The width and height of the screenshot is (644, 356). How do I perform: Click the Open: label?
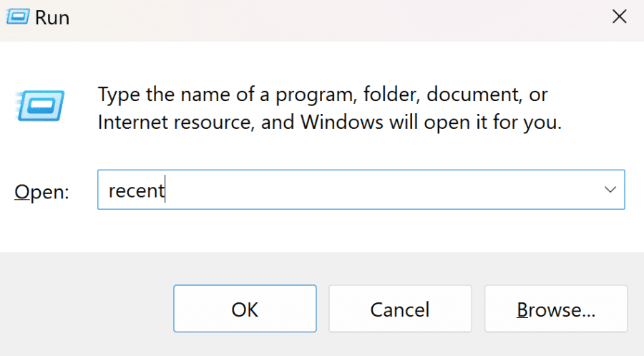click(x=42, y=192)
